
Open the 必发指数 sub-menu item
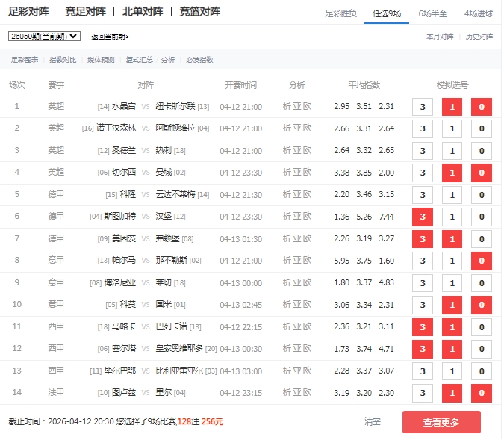[199, 60]
